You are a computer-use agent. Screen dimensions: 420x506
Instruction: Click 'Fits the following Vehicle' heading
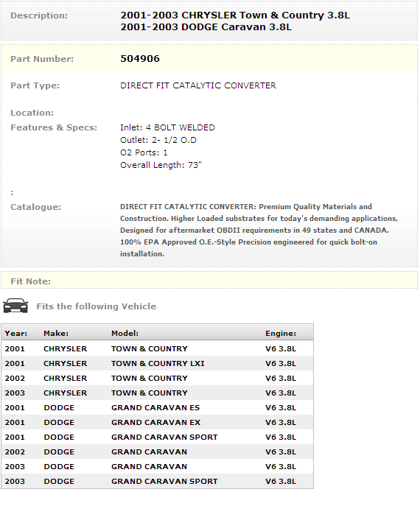tap(97, 306)
